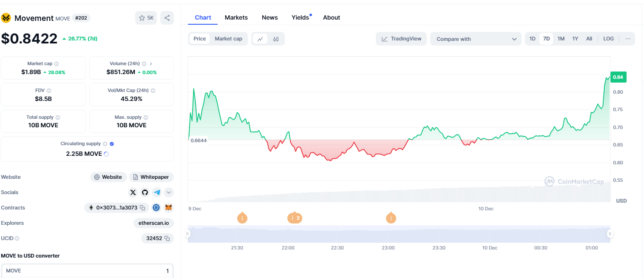
Task: Switch to the About tab
Action: [332, 17]
